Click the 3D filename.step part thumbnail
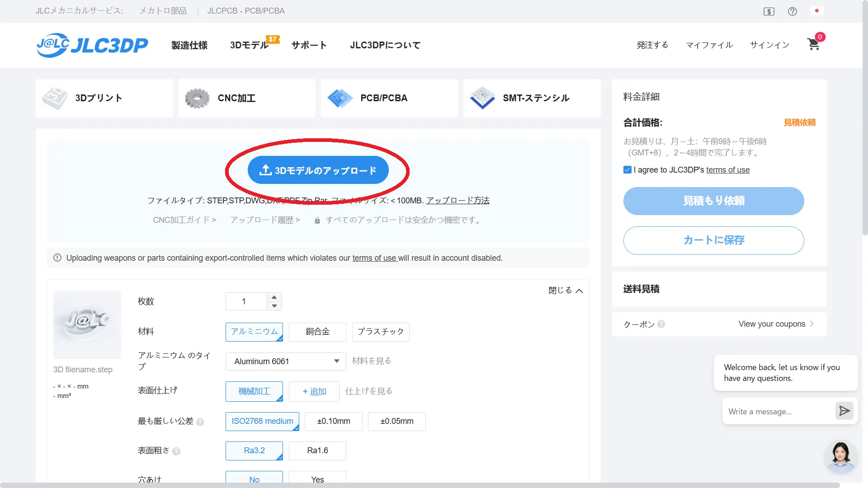868x488 pixels. pyautogui.click(x=87, y=325)
